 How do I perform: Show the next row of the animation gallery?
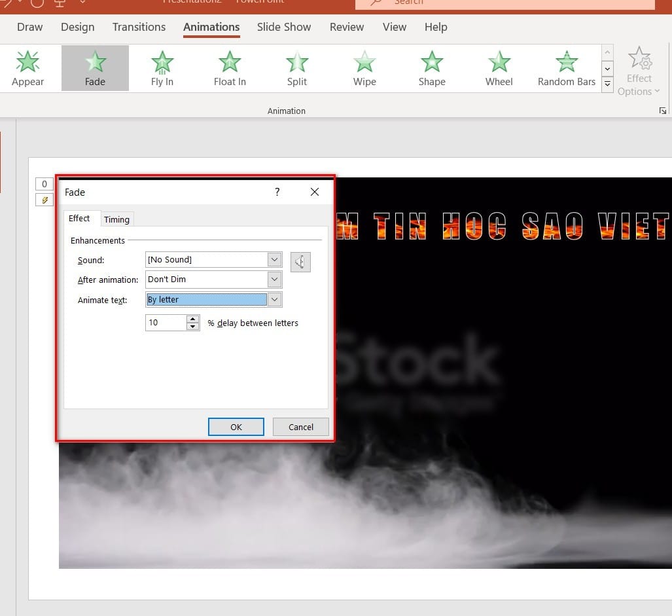[607, 69]
